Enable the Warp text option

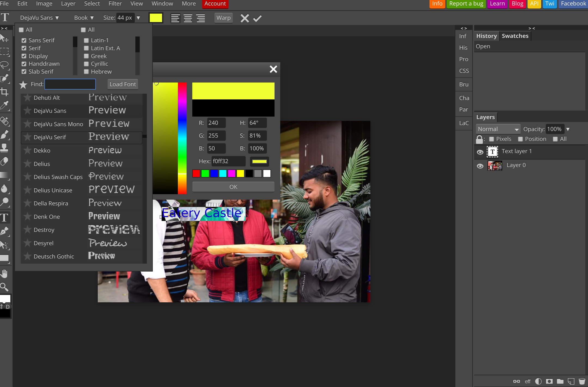tap(224, 17)
